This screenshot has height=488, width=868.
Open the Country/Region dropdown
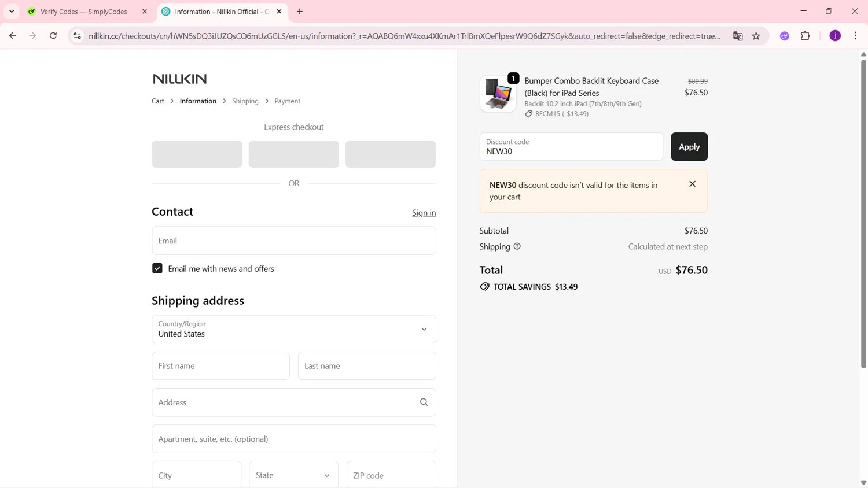tap(294, 329)
